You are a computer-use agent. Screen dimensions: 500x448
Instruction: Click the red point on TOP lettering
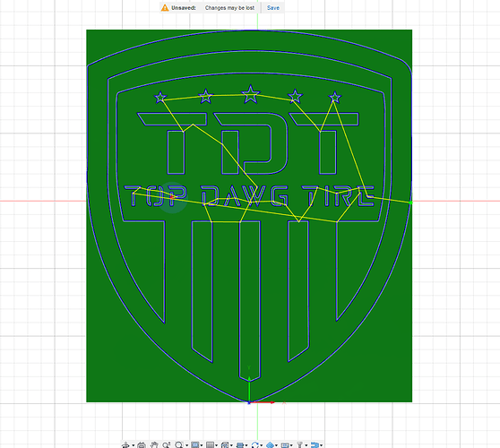pos(172,198)
